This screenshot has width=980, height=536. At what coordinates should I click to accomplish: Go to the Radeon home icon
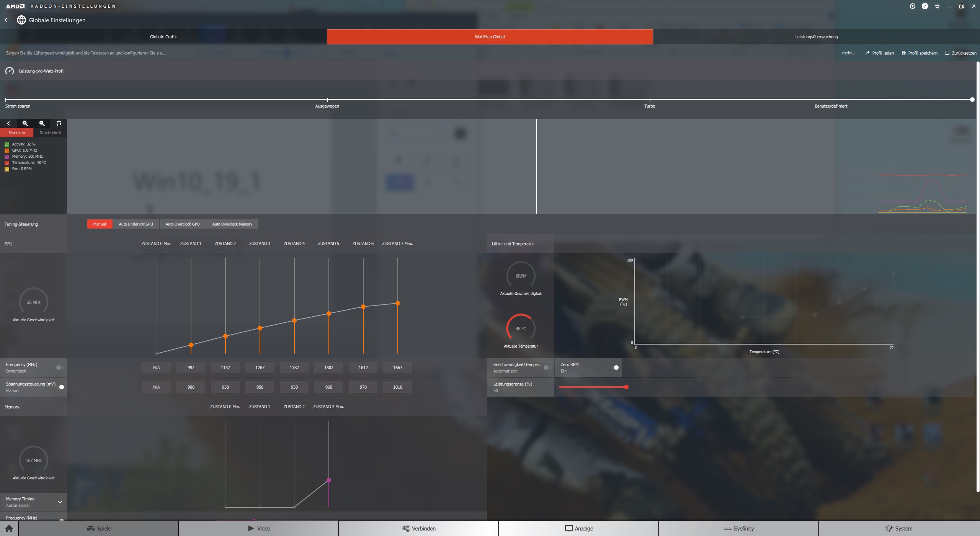click(9, 528)
